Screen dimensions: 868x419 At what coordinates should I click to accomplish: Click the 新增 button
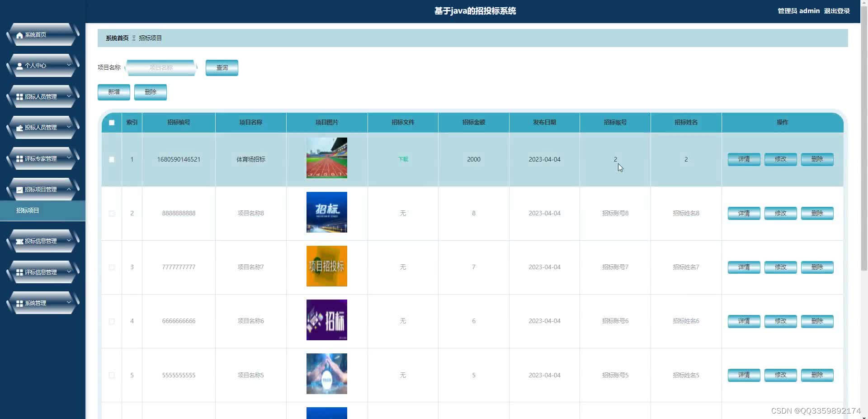pos(114,92)
